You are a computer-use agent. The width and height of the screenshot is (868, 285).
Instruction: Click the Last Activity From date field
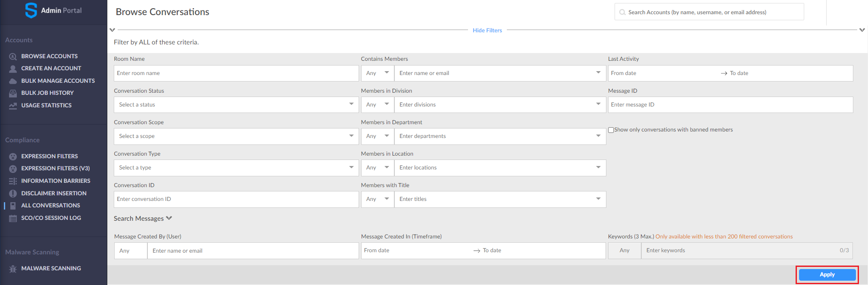coord(664,73)
